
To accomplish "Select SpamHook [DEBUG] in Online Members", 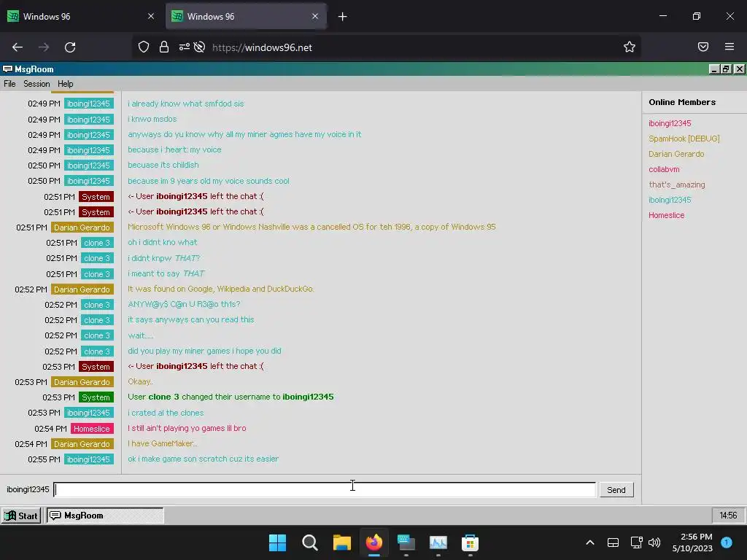I will click(x=684, y=139).
